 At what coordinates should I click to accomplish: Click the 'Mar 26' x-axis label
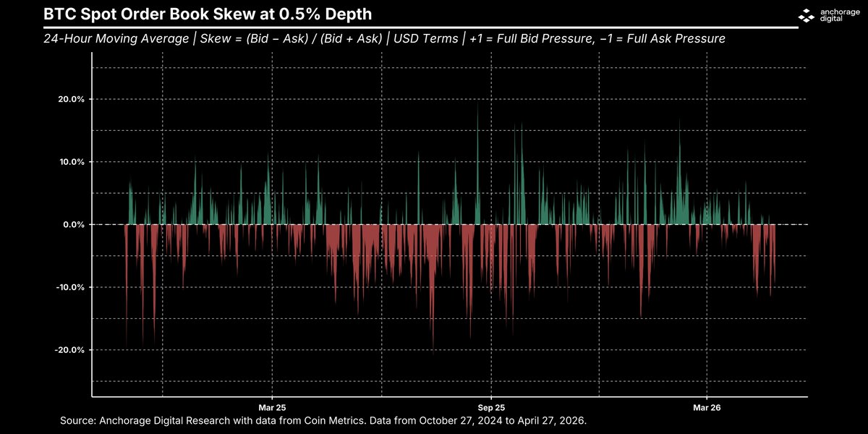pyautogui.click(x=706, y=408)
